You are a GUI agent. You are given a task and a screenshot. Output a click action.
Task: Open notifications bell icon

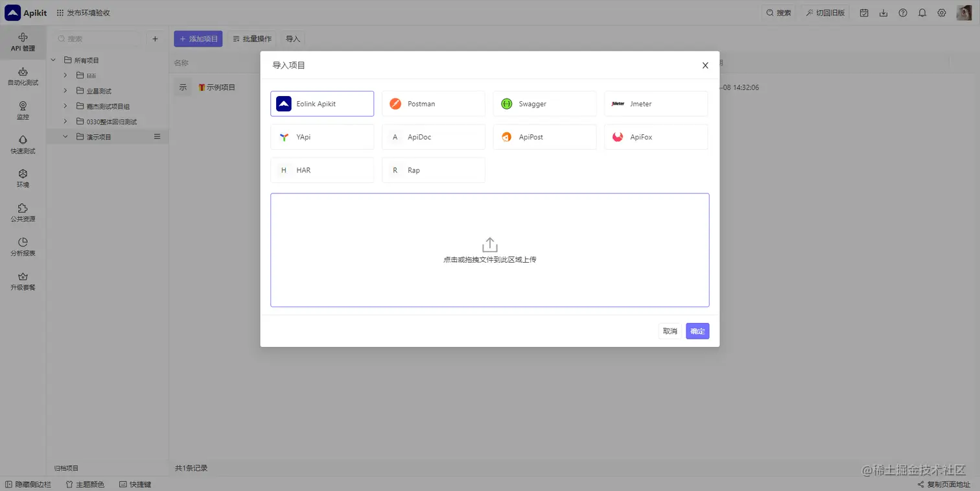coord(922,12)
